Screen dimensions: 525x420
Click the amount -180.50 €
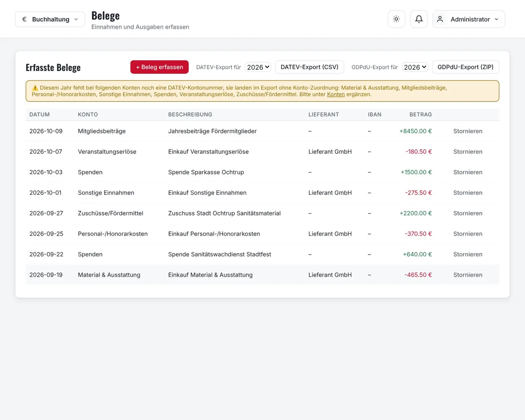tap(418, 152)
